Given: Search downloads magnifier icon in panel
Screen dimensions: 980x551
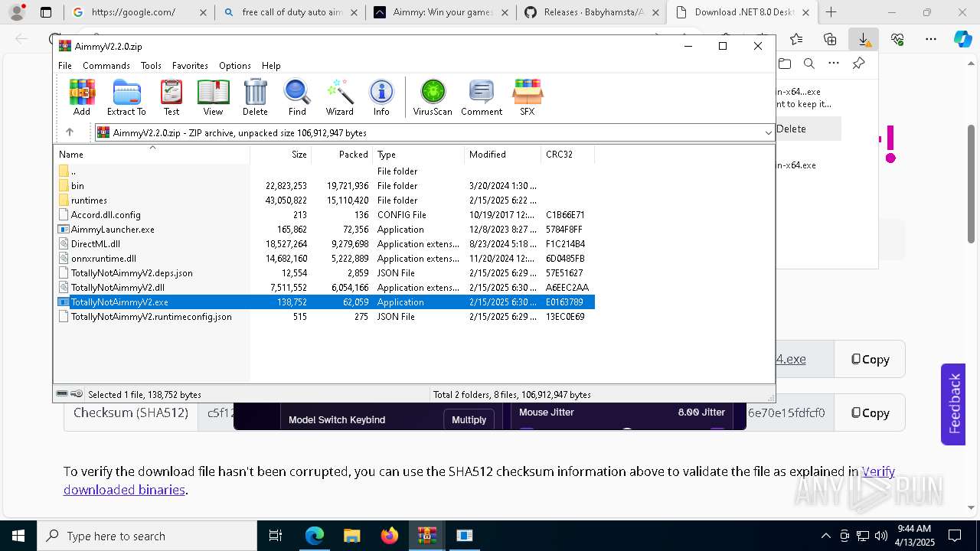Looking at the screenshot, I should (x=808, y=64).
